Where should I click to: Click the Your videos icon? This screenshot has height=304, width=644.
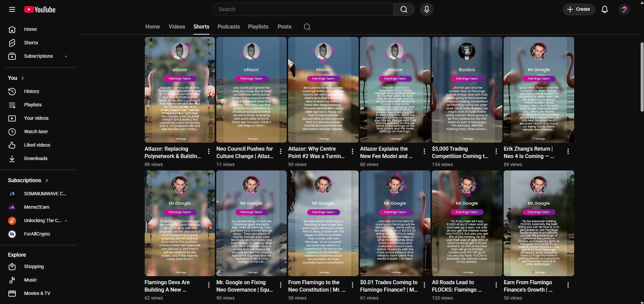[12, 118]
